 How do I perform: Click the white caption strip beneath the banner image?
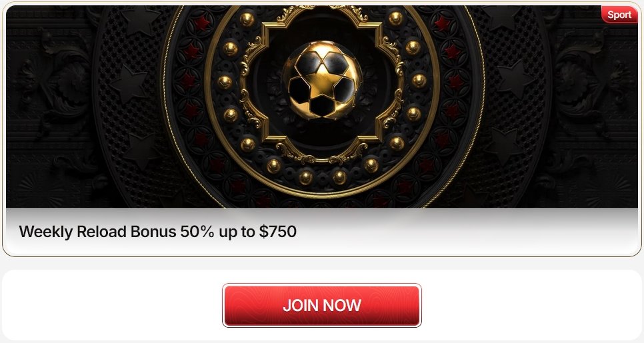pyautogui.click(x=322, y=232)
